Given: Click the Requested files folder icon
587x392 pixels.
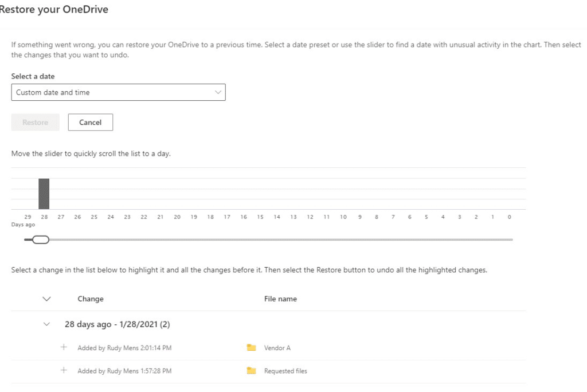Looking at the screenshot, I should 251,371.
